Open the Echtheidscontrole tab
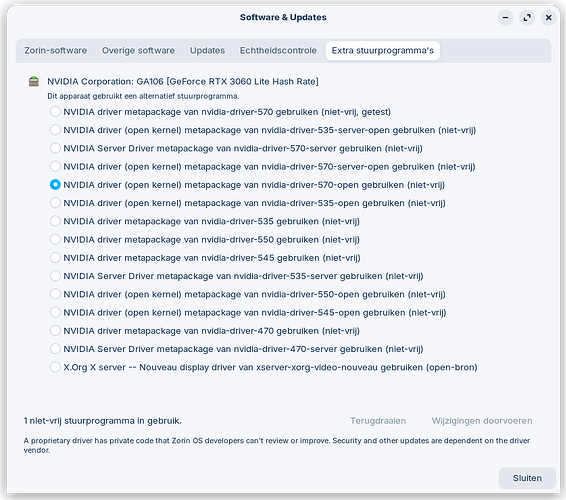The width and height of the screenshot is (566, 500). [278, 51]
